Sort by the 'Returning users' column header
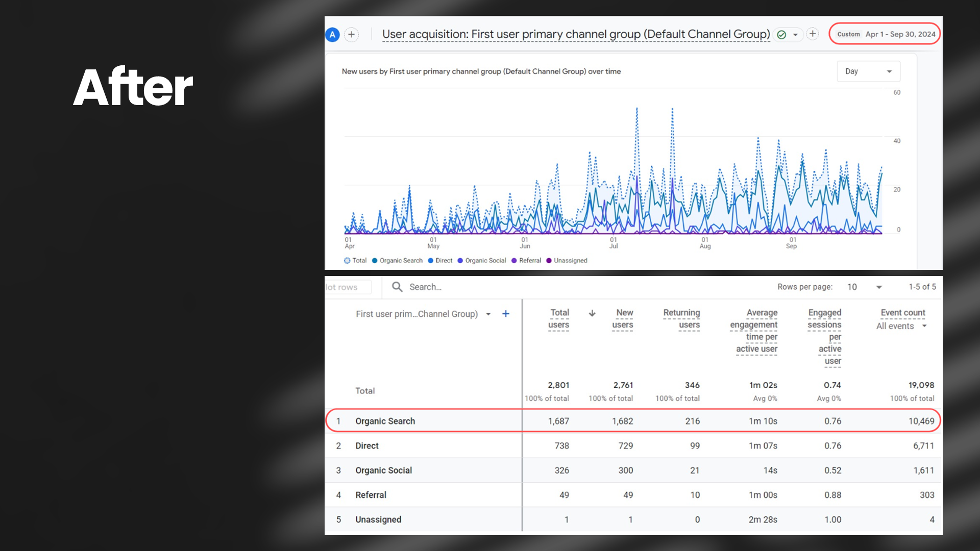Viewport: 980px width, 551px height. point(681,318)
